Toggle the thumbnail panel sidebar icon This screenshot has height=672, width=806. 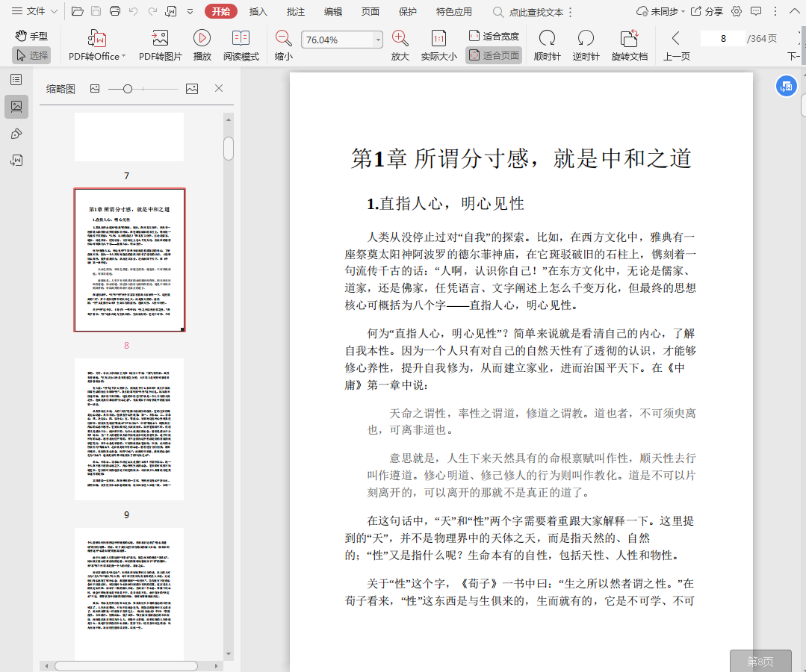16,106
